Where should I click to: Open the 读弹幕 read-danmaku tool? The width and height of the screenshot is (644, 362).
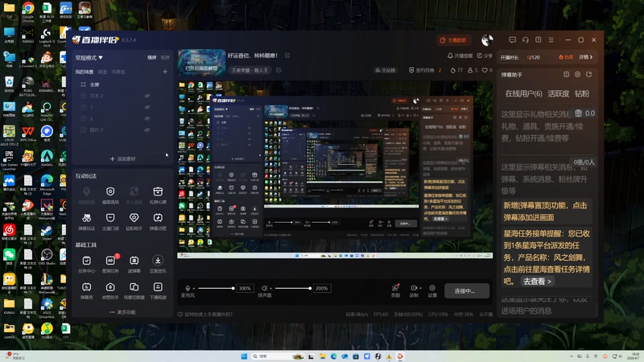[134, 261]
